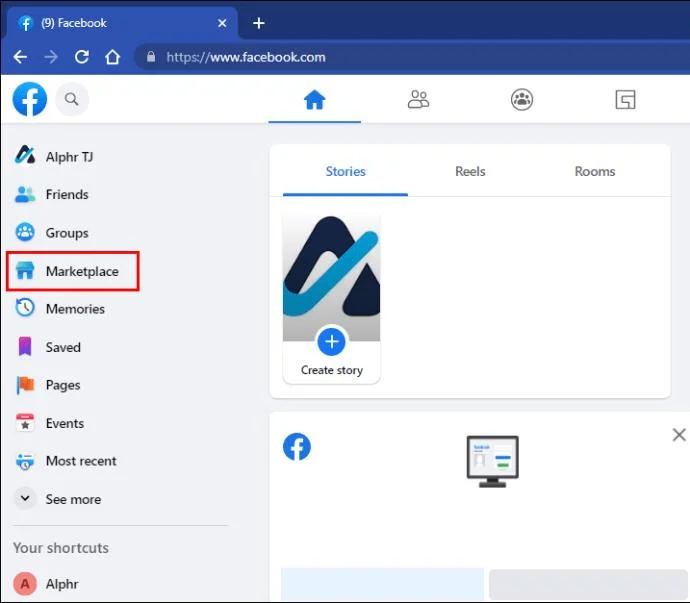Click the blue plus on Create story
The height and width of the screenshot is (603, 690).
coord(331,342)
